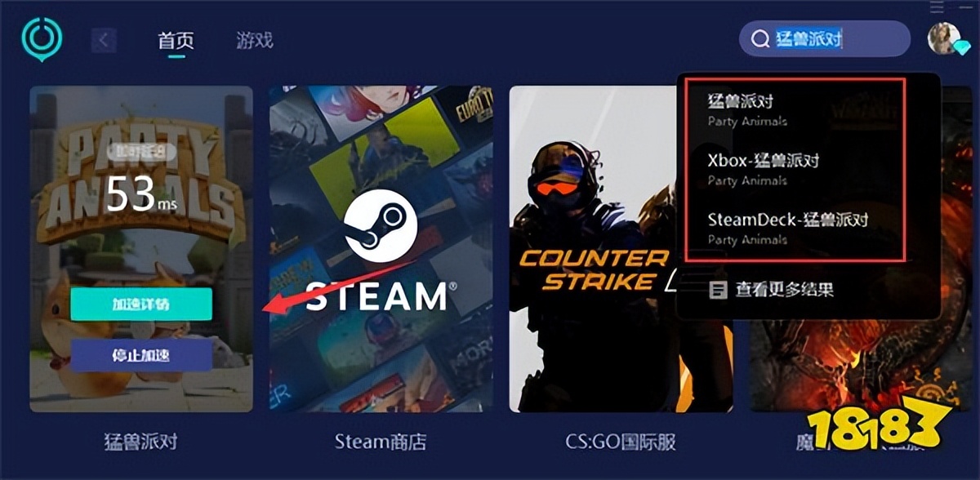This screenshot has width=980, height=480.
Task: Go back using the left arrow button
Action: click(x=104, y=40)
